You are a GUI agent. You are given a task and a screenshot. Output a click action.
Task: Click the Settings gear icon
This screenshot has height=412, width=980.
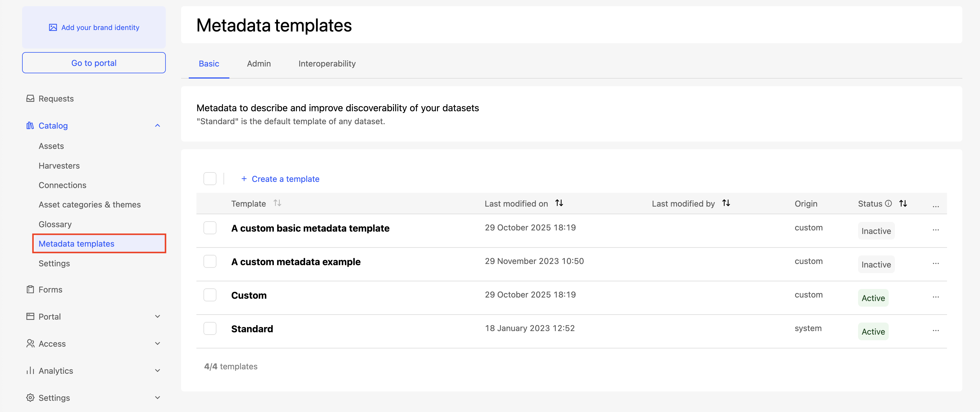click(x=30, y=398)
